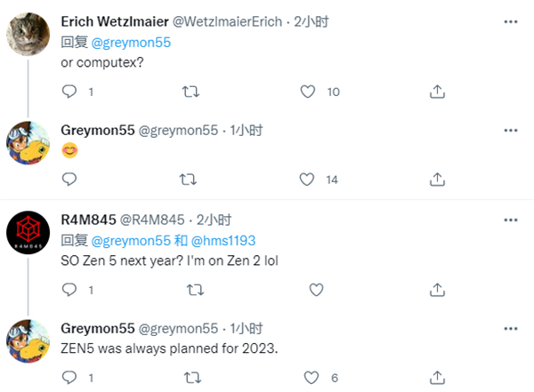
Task: Retweet Erich Wetzlmaier's "or computex?" tweet
Action: pos(190,91)
